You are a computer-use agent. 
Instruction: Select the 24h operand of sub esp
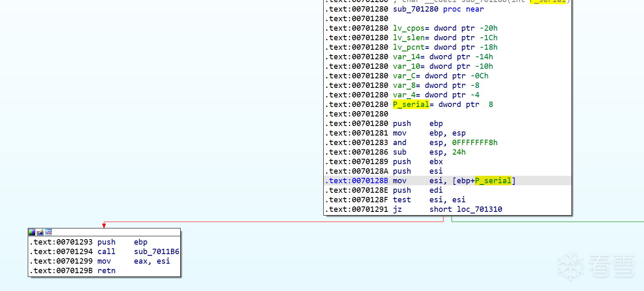[x=459, y=152]
